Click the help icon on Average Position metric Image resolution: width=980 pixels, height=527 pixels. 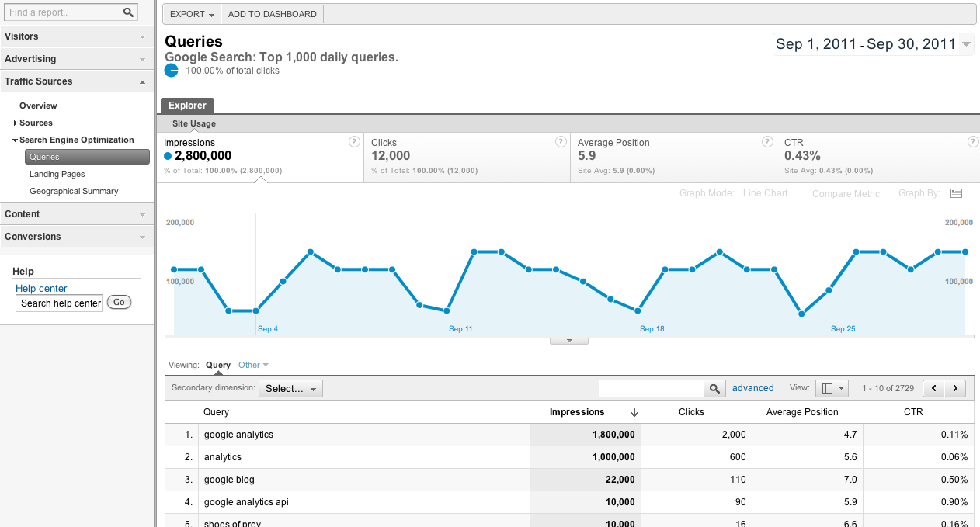[x=767, y=142]
